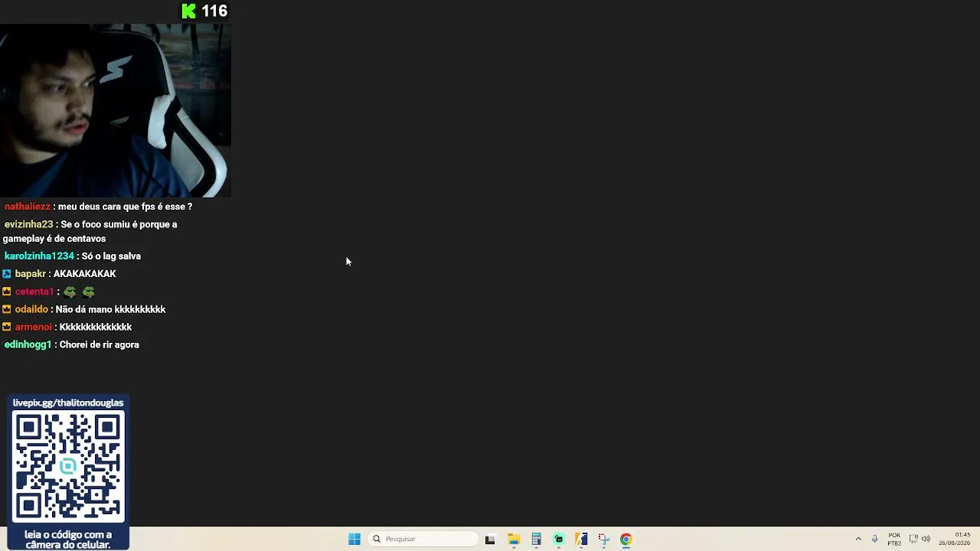This screenshot has width=980, height=551.
Task: Click message 'meu deus cara que fps é esse ?'
Action: coord(126,207)
